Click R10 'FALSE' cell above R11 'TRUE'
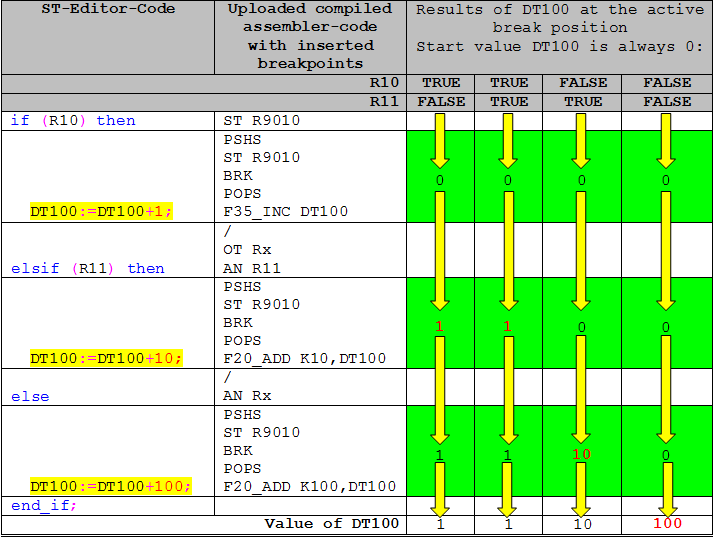This screenshot has height=537, width=715. pos(583,83)
